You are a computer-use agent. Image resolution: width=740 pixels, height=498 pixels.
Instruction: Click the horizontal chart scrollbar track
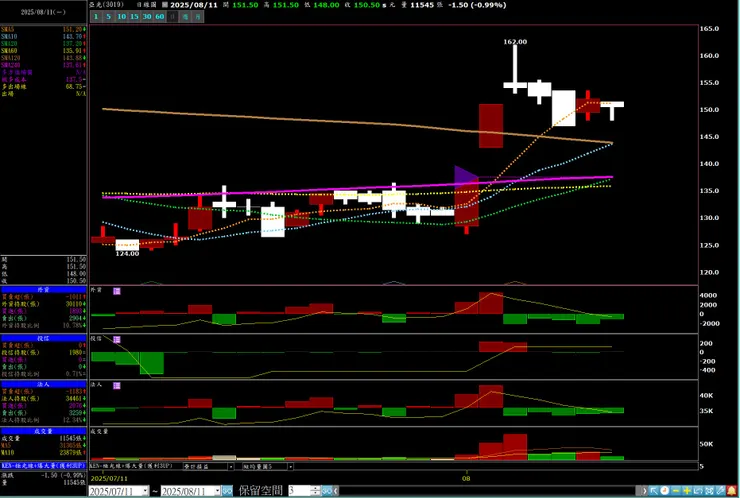487,491
